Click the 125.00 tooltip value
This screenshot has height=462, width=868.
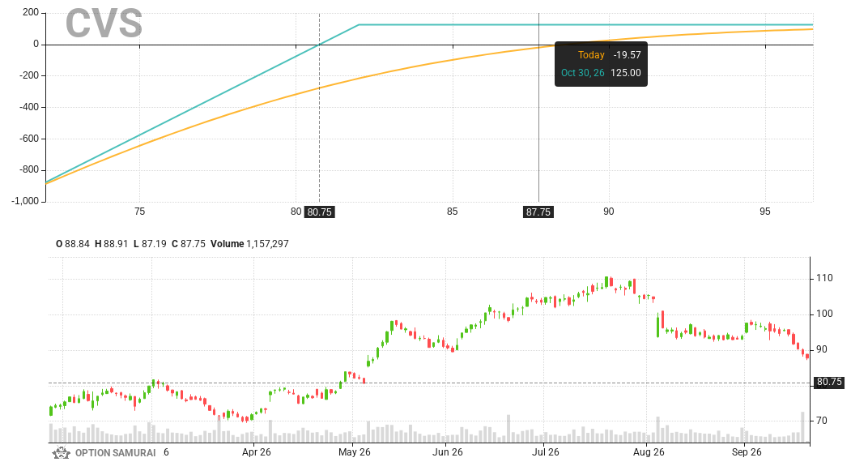[626, 73]
